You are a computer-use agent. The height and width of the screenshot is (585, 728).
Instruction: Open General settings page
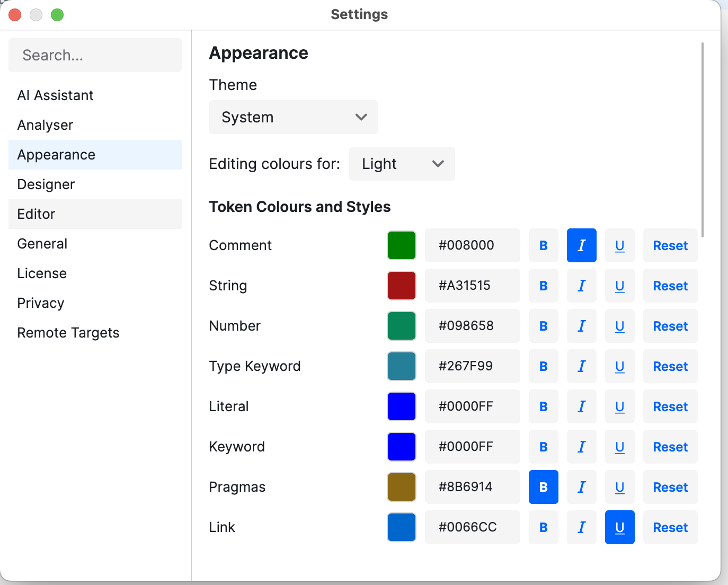coord(95,244)
